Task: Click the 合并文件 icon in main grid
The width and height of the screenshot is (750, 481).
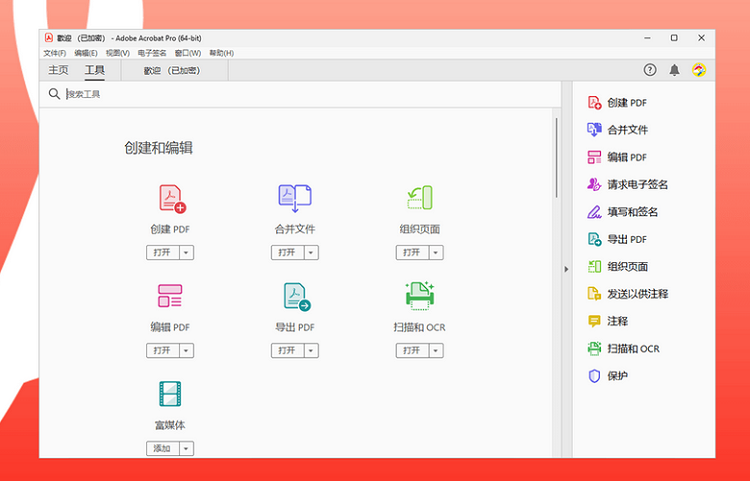Action: 295,198
